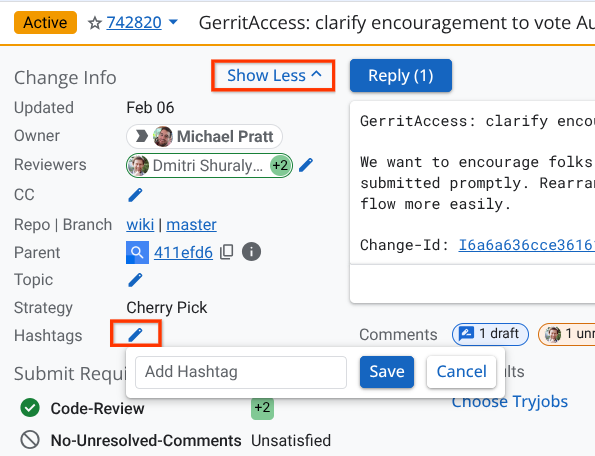Focus the Add Hashtag text field

[241, 372]
